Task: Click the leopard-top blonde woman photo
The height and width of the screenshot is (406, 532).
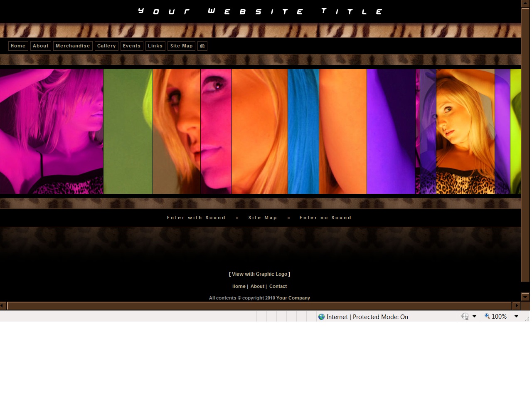Action: pyautogui.click(x=465, y=131)
